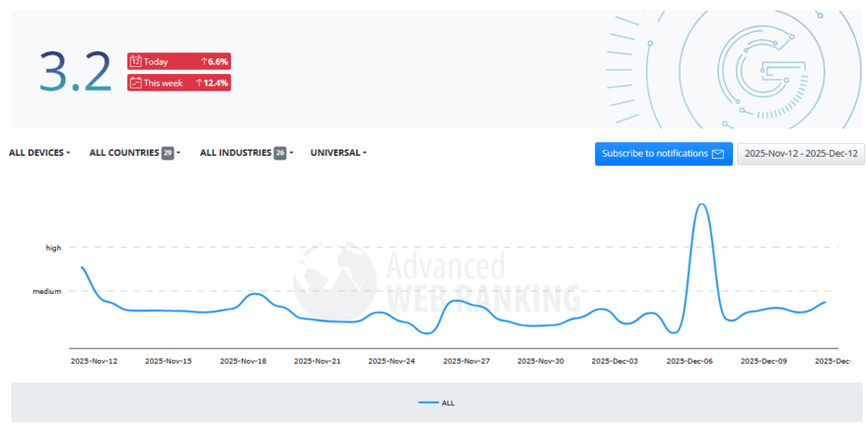
Task: Open the ALL INDUSTRIES dropdown
Action: tap(247, 153)
